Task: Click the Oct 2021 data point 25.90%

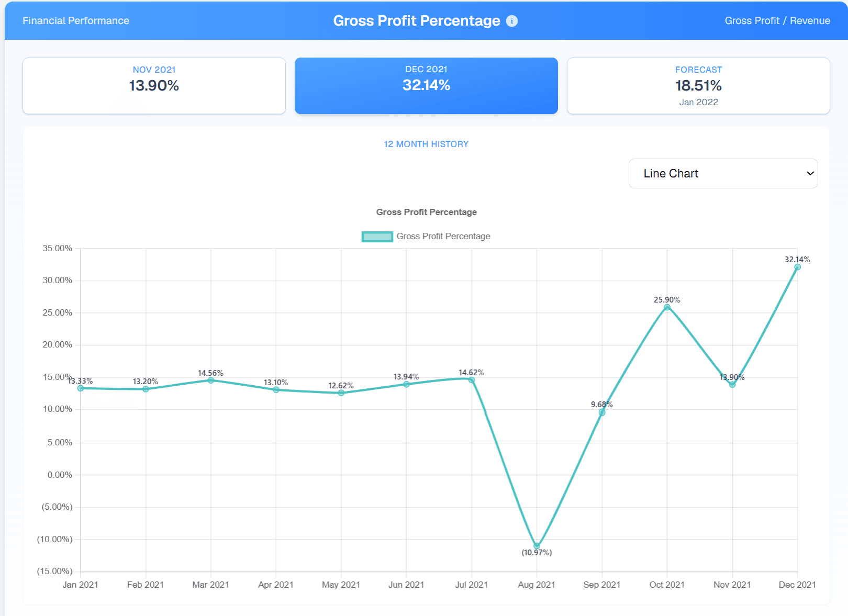Action: pyautogui.click(x=667, y=307)
